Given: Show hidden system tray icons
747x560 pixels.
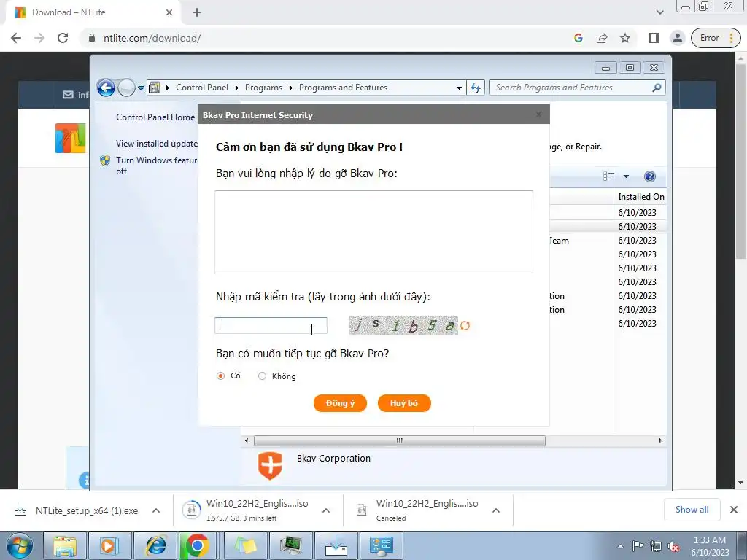Looking at the screenshot, I should click(620, 546).
